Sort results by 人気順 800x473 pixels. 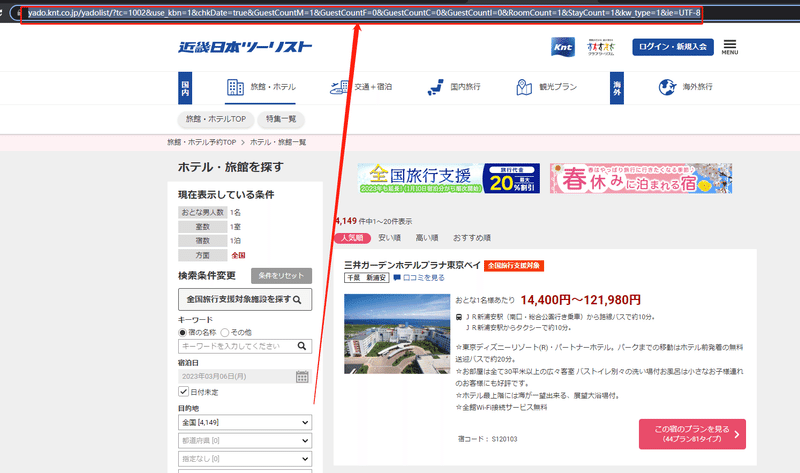coord(352,238)
